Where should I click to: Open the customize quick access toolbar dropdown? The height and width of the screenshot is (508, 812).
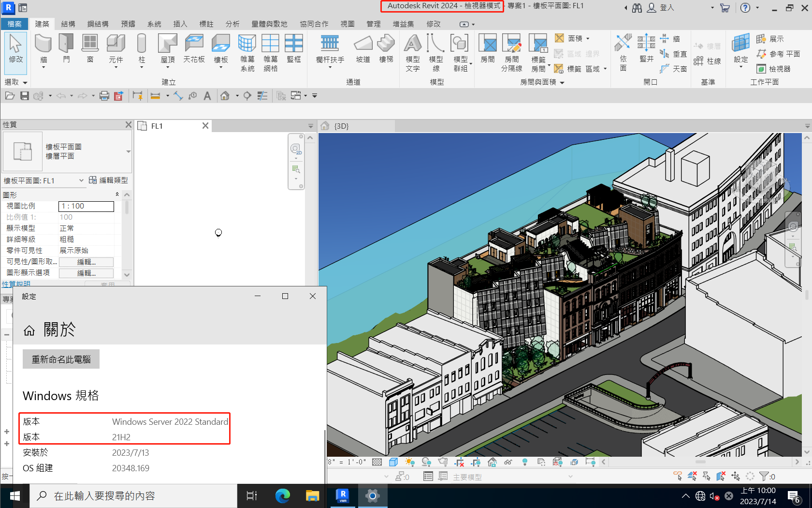click(315, 96)
